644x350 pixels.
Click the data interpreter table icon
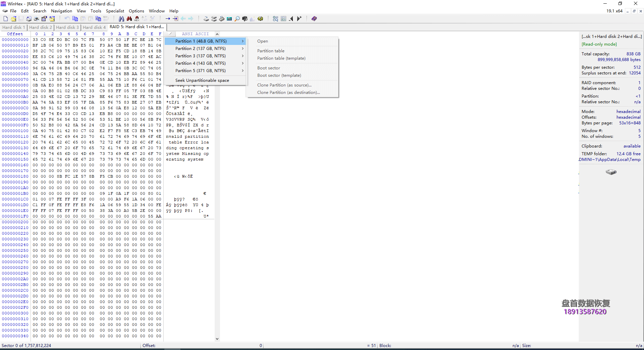pyautogui.click(x=283, y=19)
